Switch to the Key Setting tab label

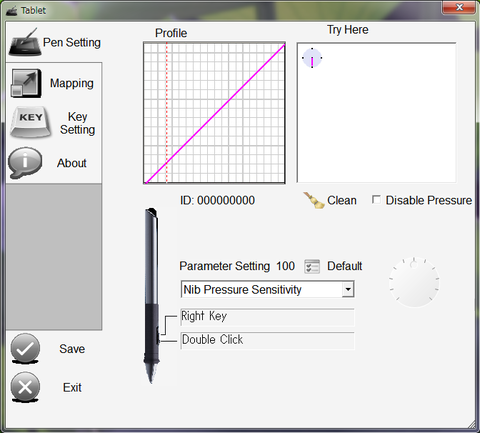[x=77, y=123]
